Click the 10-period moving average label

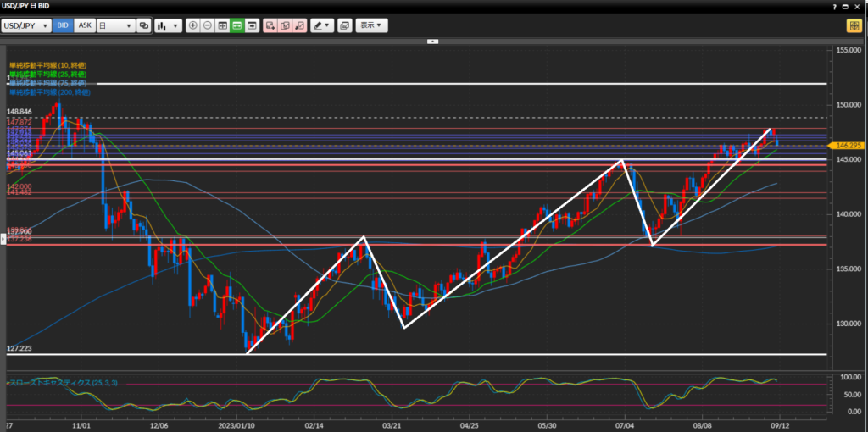(47, 65)
